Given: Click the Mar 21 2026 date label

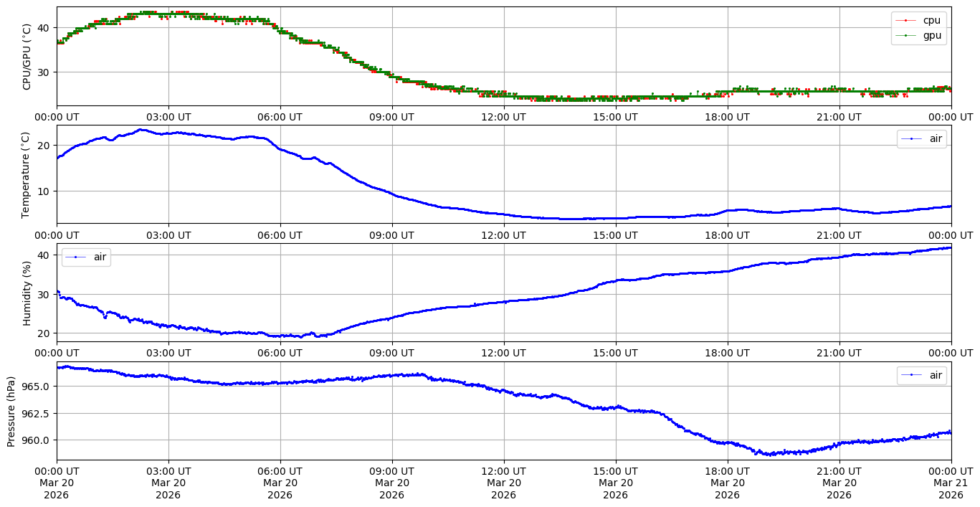Looking at the screenshot, I should [x=951, y=483].
